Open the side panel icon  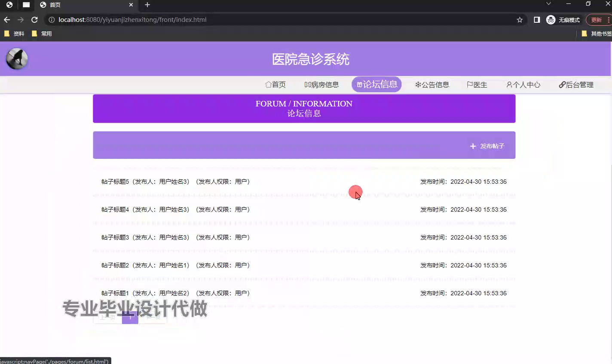coord(537,20)
